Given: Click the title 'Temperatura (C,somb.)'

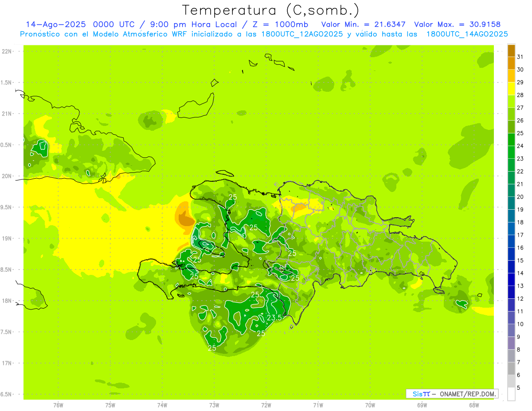Looking at the screenshot, I should coord(270,10).
